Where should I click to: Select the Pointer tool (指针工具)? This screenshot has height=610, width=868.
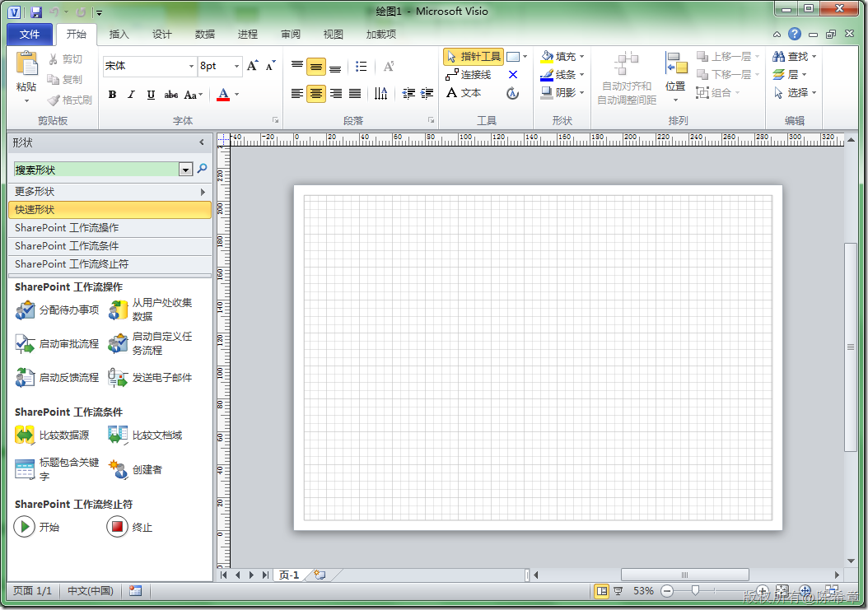point(474,57)
